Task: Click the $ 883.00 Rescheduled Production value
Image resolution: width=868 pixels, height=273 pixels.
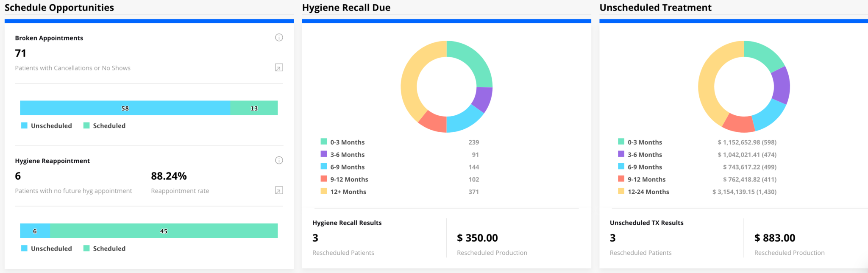Action: pyautogui.click(x=774, y=238)
